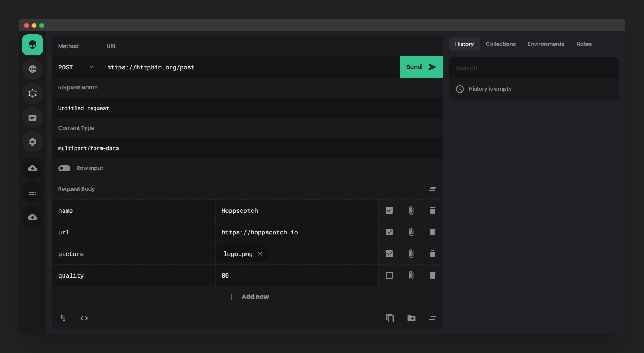Screen dimensions: 644x353
Task: Edit the picture key field
Action: coord(134,254)
